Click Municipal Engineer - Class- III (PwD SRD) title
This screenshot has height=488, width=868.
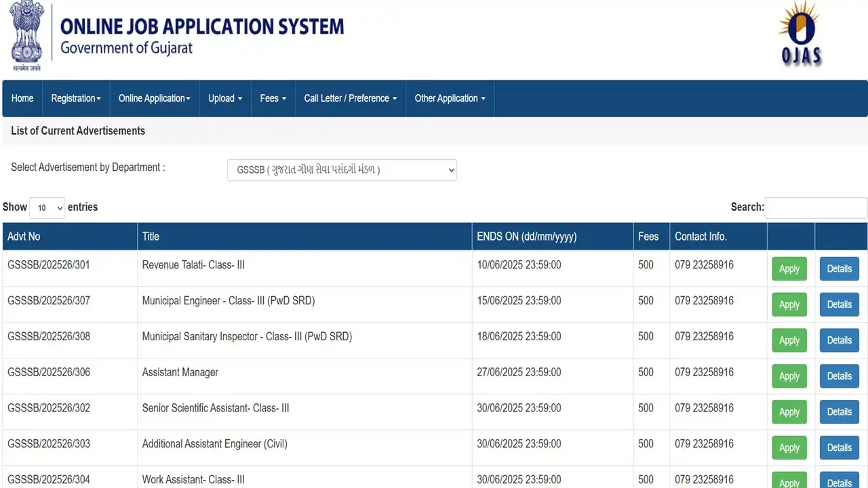click(x=229, y=301)
